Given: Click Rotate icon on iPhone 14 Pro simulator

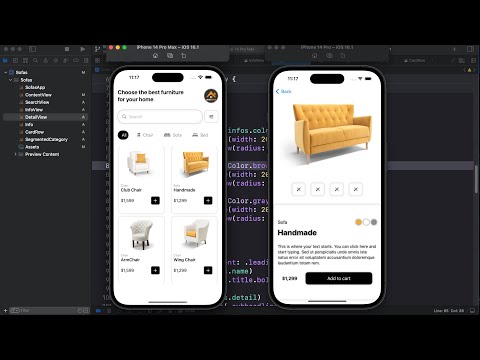Looking at the screenshot, I should click(343, 56).
